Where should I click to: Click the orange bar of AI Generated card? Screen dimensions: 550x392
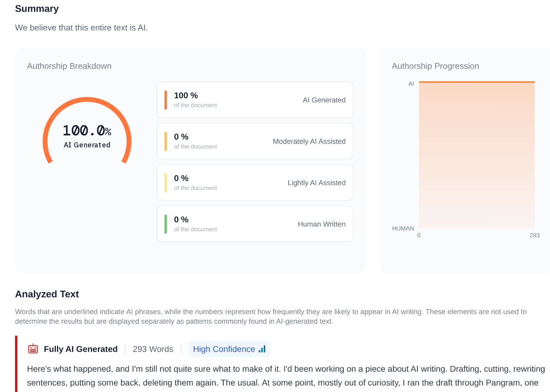165,100
